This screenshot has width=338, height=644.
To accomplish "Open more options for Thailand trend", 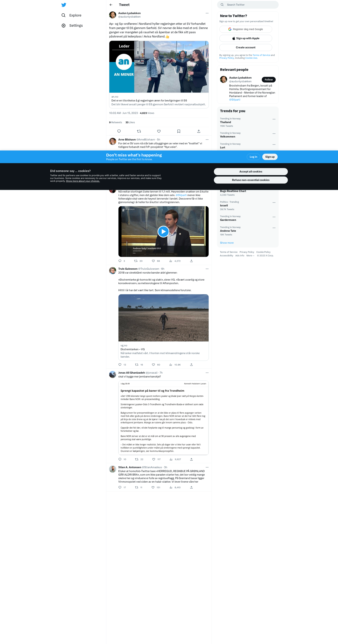I will 274,119.
